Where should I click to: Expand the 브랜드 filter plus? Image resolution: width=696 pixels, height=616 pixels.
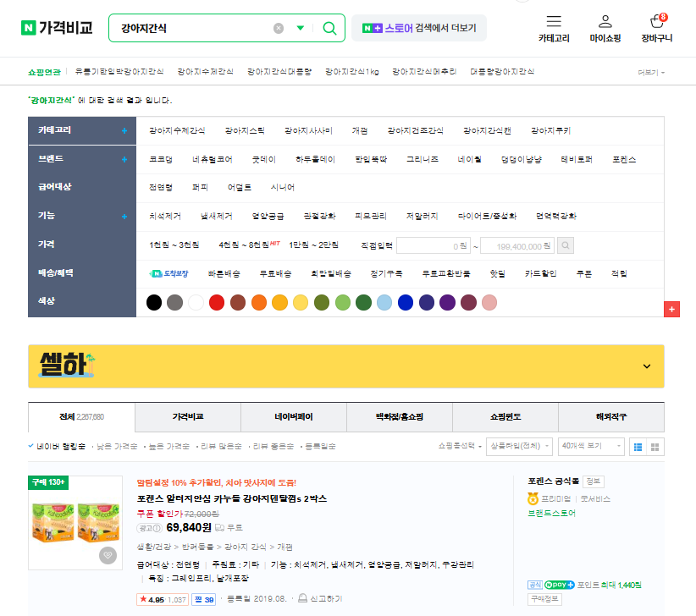(x=124, y=159)
